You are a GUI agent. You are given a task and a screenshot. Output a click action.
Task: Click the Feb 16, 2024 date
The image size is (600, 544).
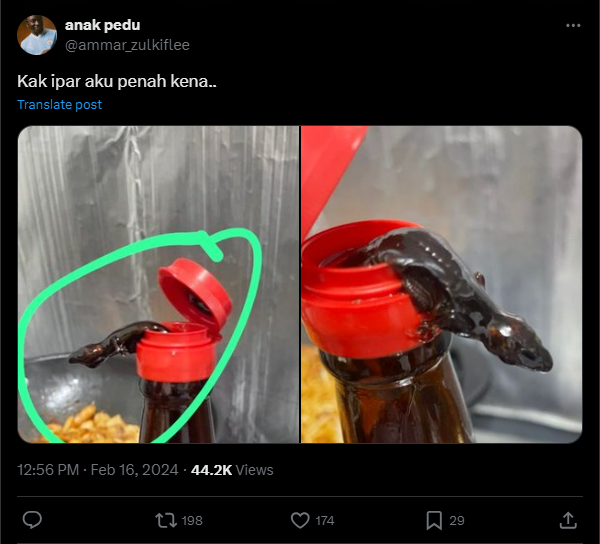coord(134,470)
